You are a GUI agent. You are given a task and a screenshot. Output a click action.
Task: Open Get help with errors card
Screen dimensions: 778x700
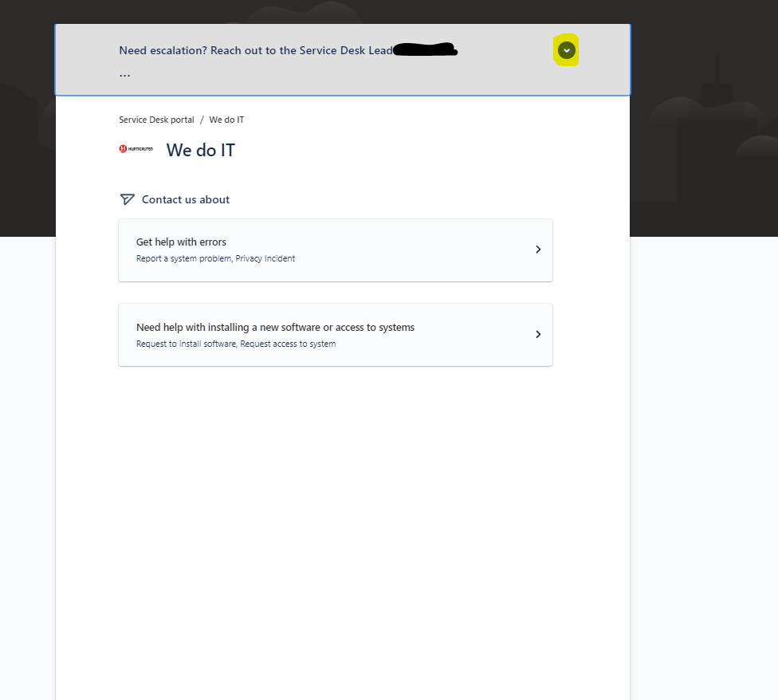pos(336,250)
